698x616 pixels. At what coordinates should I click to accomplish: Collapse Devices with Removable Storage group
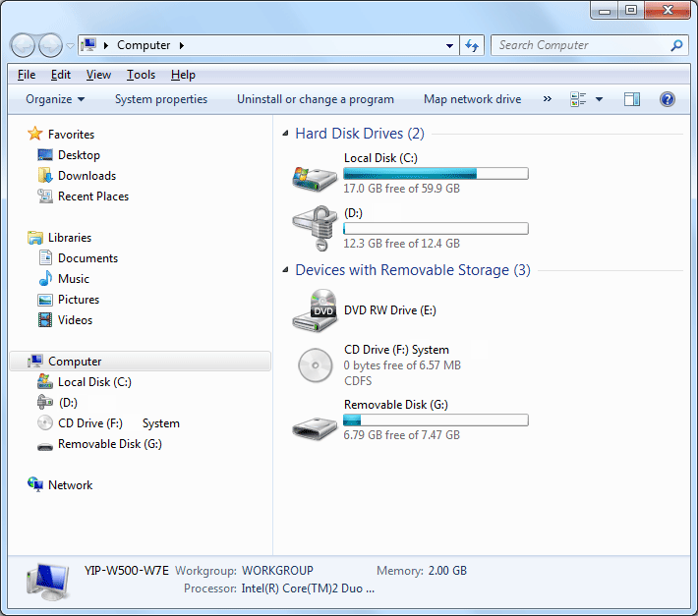[285, 269]
